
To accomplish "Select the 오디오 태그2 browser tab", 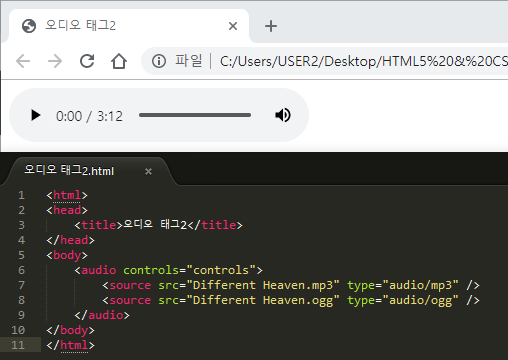I will 129,26.
